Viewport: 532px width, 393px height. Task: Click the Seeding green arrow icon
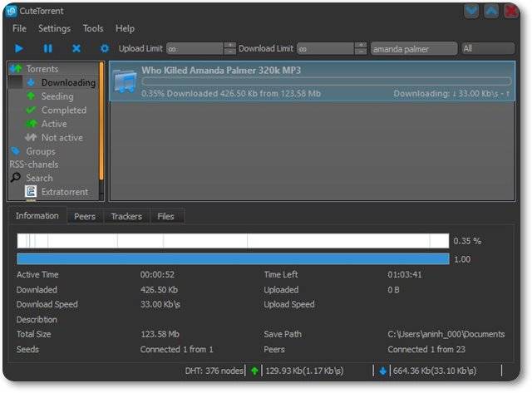point(31,96)
